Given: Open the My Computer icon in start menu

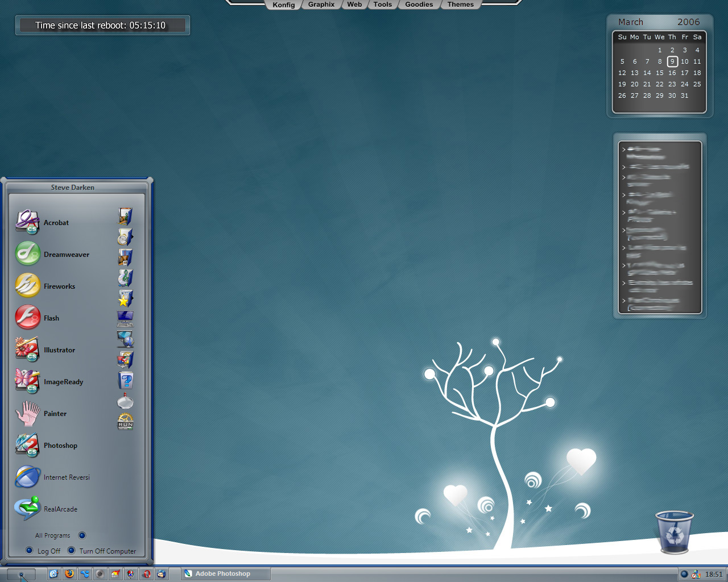Looking at the screenshot, I should click(125, 318).
